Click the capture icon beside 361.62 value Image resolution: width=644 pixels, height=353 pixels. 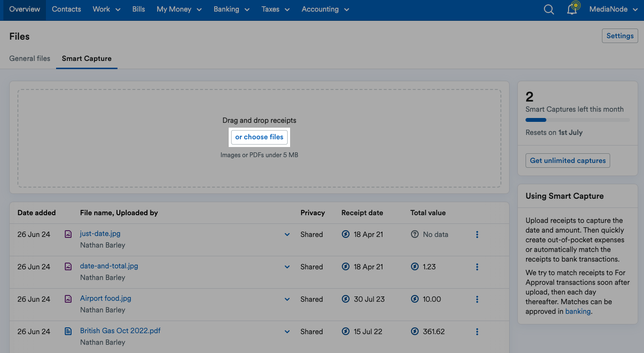click(415, 331)
